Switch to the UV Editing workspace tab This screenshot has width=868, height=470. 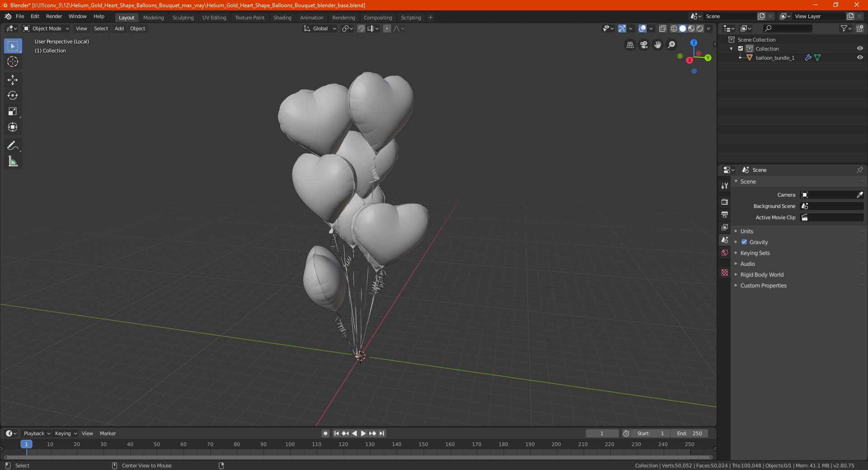[x=214, y=18]
